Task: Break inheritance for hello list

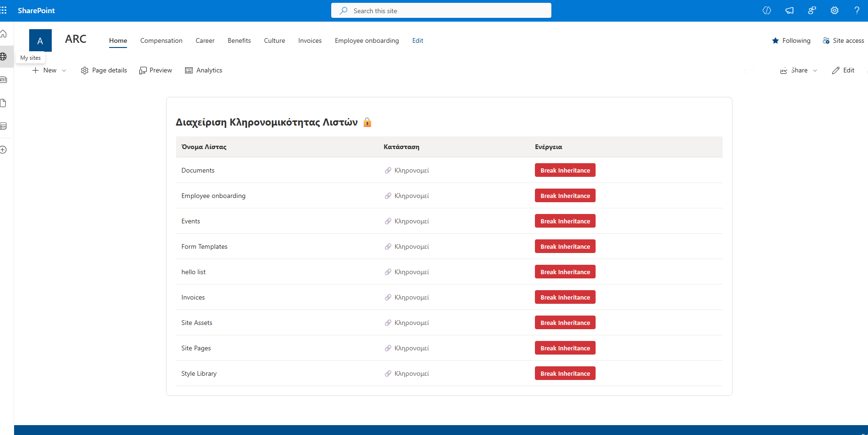Action: point(565,272)
